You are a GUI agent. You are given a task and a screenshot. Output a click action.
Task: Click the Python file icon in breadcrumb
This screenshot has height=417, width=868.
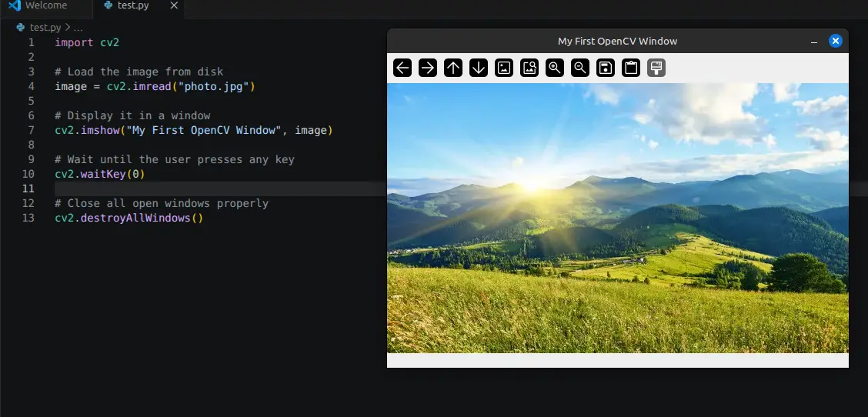pos(21,27)
